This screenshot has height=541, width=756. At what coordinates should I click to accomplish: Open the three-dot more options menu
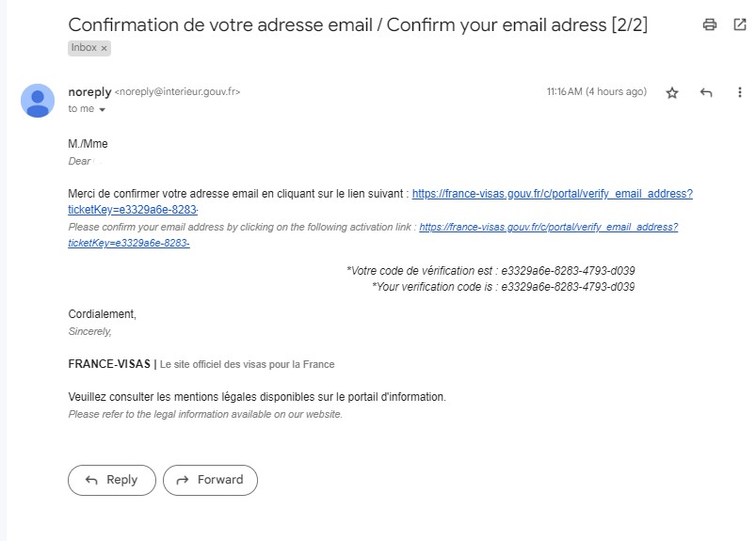pyautogui.click(x=740, y=92)
